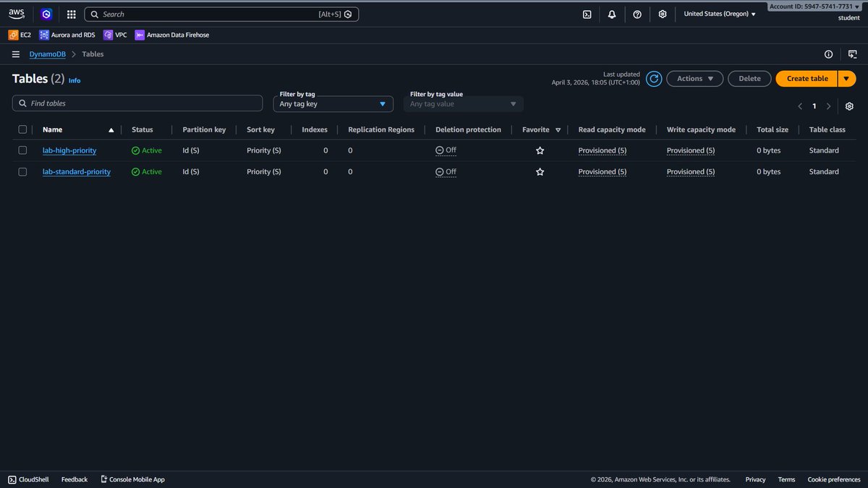Open the VPC shortcut in favorites bar
Screen dimensions: 868x488
click(x=115, y=35)
